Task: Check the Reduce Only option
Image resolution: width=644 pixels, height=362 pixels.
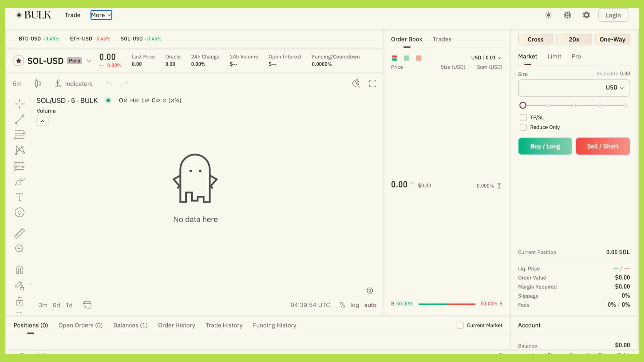Action: coord(523,127)
